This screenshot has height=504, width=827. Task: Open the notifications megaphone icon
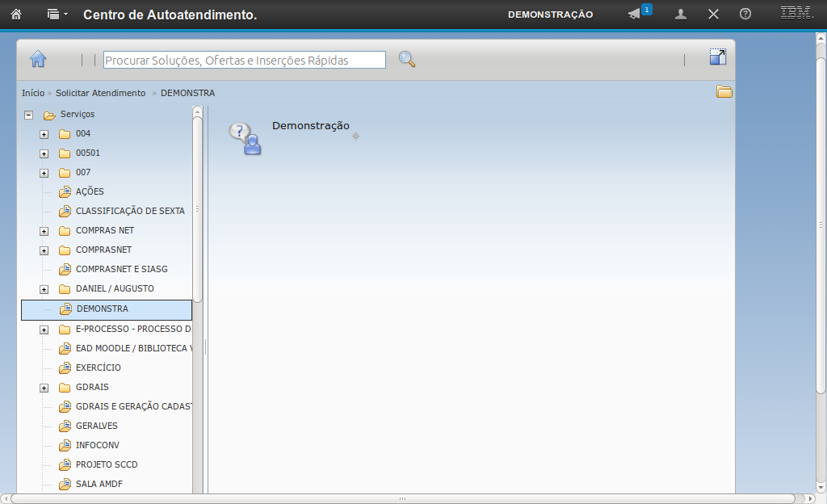[x=635, y=14]
